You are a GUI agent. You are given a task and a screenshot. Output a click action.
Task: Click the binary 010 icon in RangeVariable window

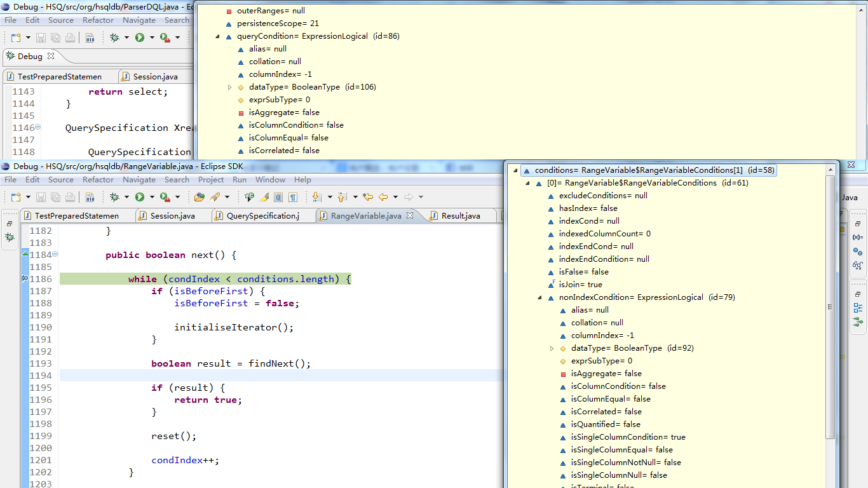pos(90,197)
